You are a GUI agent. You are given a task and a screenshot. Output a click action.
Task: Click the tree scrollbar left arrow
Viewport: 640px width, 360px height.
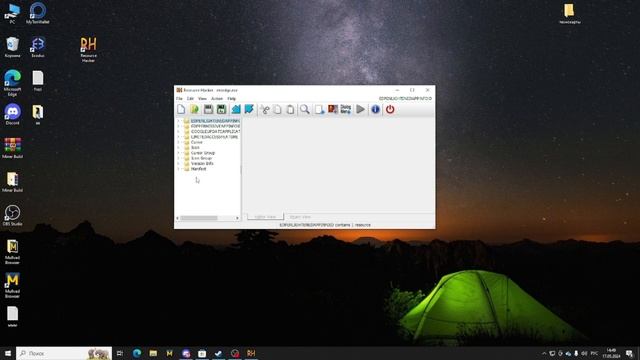click(178, 218)
